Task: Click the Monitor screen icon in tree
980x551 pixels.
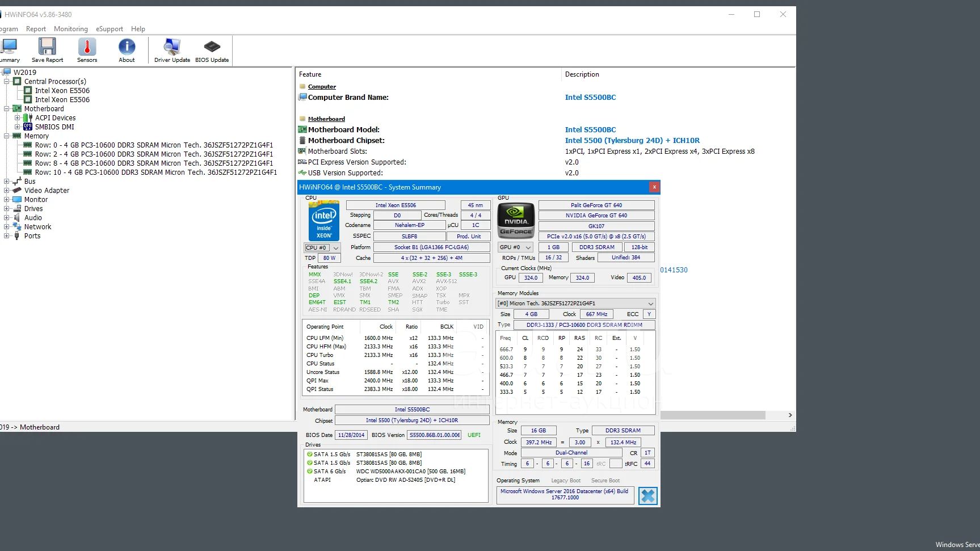Action: (17, 199)
